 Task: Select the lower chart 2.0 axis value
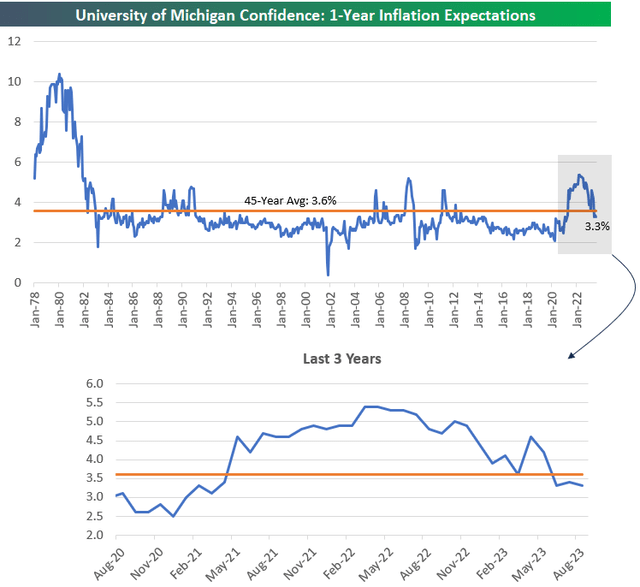tap(95, 535)
